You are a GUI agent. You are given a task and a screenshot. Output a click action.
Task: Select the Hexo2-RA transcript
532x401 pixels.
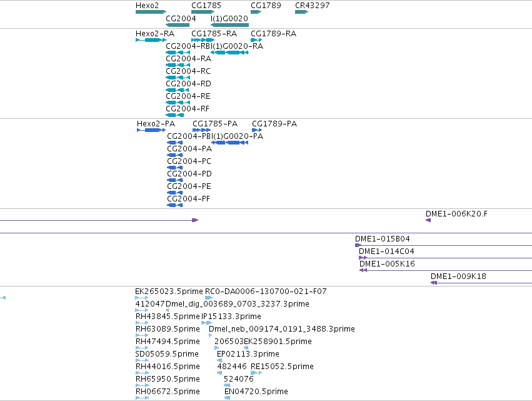[x=151, y=40]
